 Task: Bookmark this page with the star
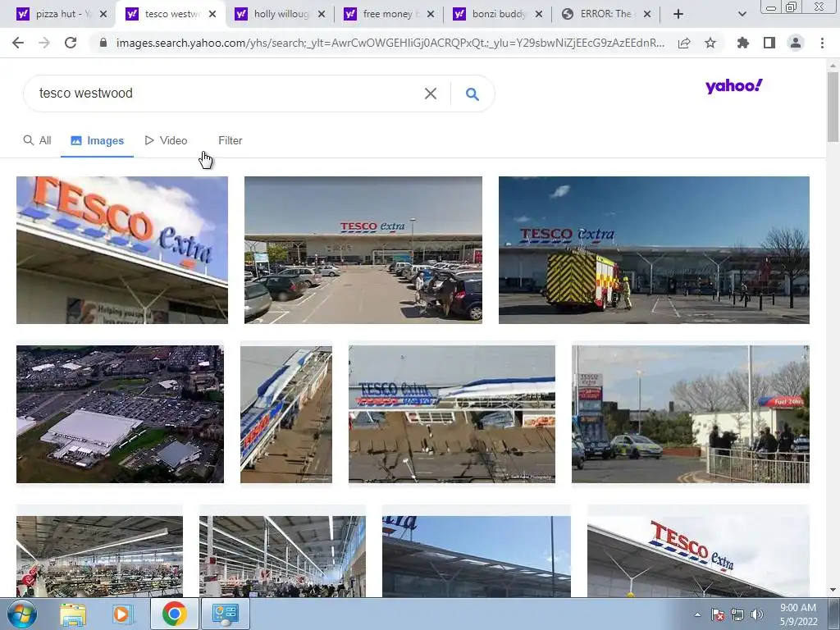point(710,43)
